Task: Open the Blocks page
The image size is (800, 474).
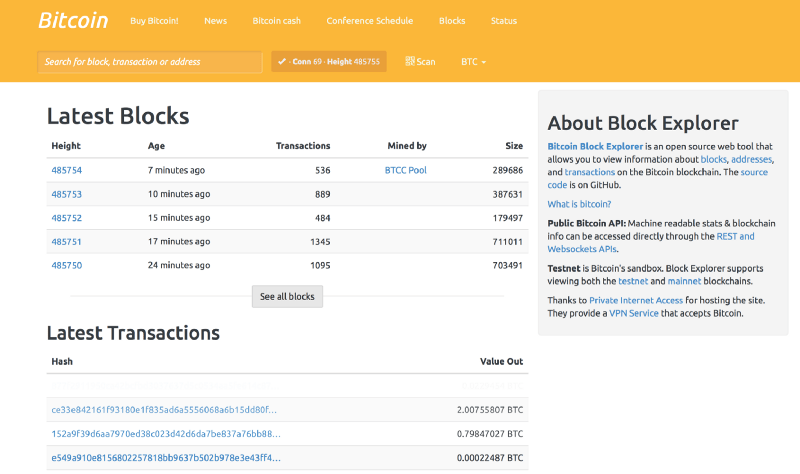Action: (x=452, y=21)
